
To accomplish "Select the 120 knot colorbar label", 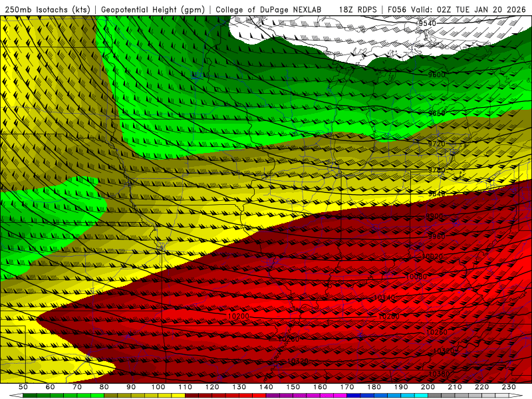I will click(x=212, y=387).
